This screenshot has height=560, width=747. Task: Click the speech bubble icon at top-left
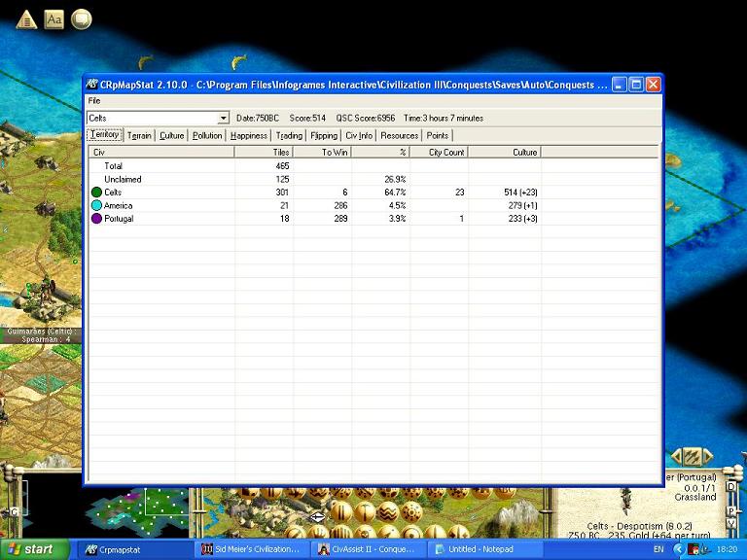coord(82,19)
